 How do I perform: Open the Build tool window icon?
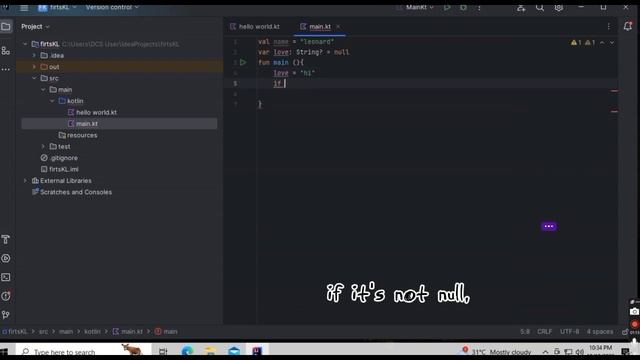point(6,240)
